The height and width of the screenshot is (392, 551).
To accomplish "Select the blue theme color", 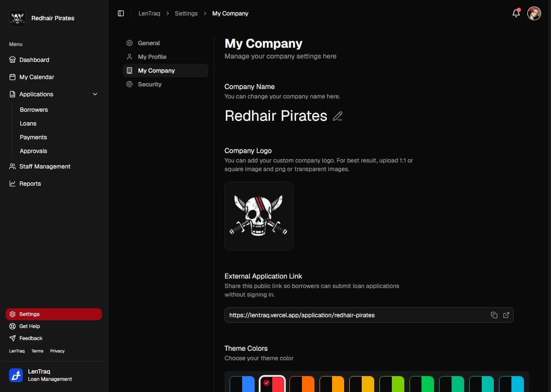I will pos(242,384).
